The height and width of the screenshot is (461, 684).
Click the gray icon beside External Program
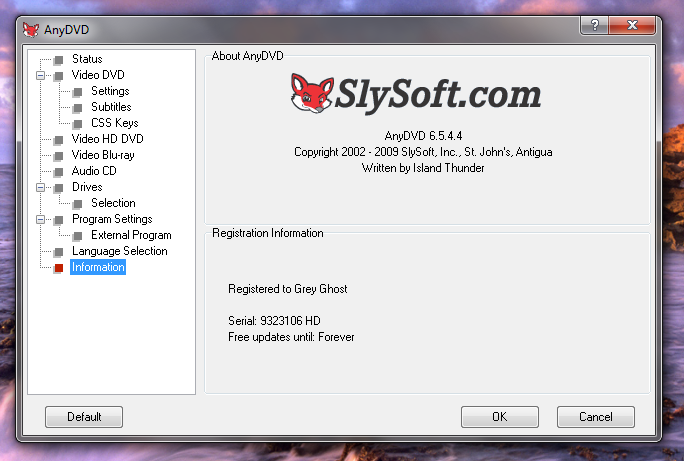tap(78, 236)
